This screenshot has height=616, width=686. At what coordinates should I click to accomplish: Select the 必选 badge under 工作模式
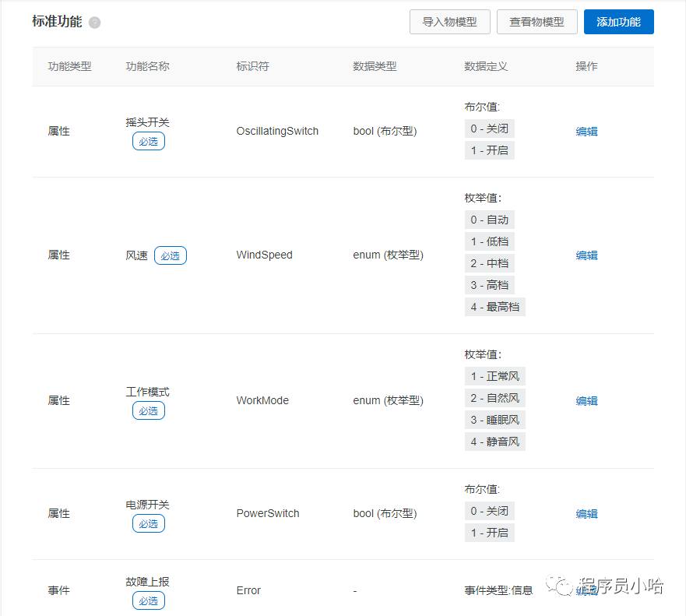pos(148,411)
